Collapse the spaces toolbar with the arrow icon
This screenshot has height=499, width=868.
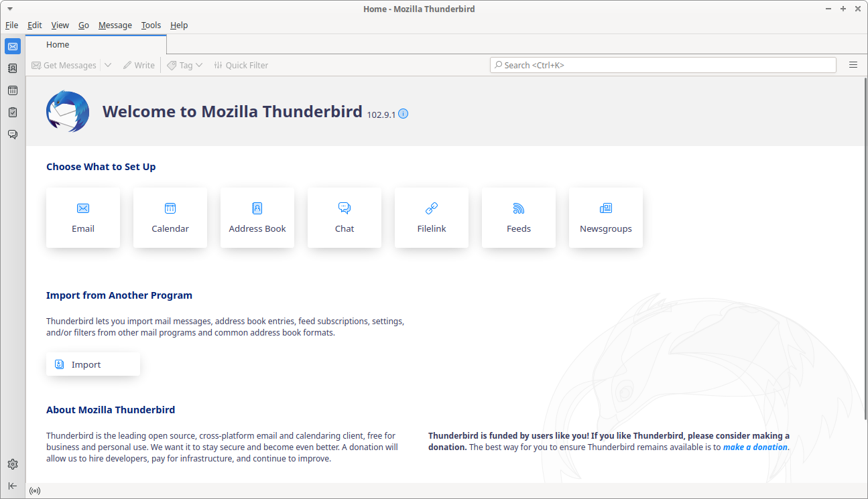click(x=13, y=486)
